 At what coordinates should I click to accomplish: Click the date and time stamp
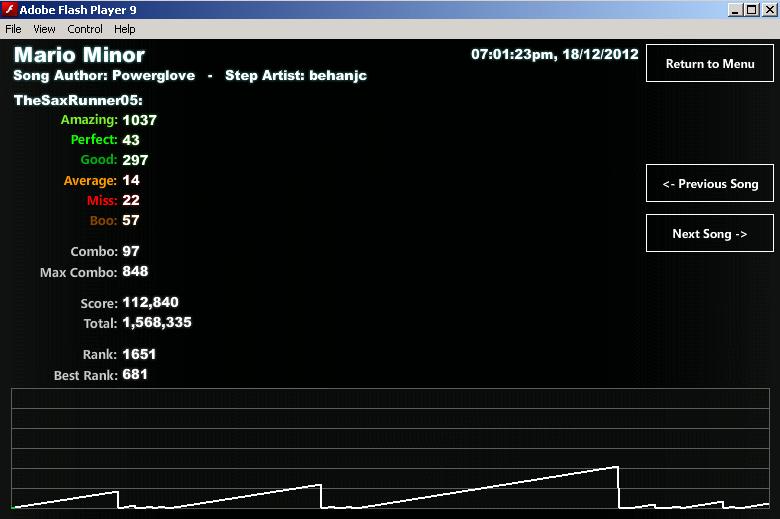click(x=555, y=54)
